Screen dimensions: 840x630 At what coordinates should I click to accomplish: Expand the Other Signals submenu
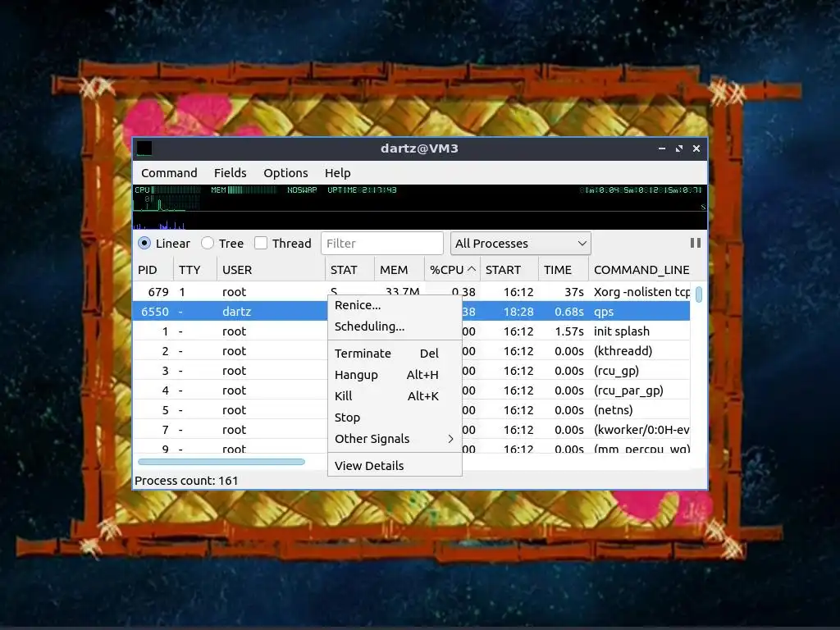pyautogui.click(x=395, y=439)
